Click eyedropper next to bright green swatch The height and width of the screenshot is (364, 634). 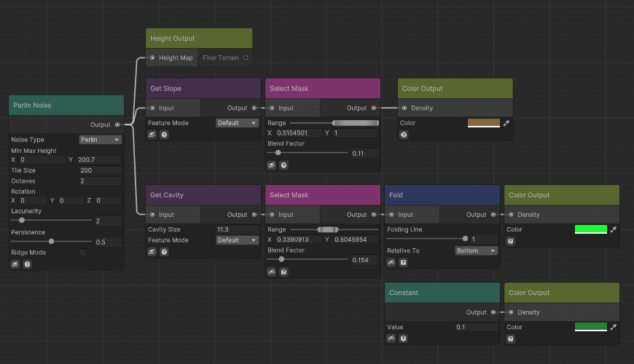[x=613, y=229]
